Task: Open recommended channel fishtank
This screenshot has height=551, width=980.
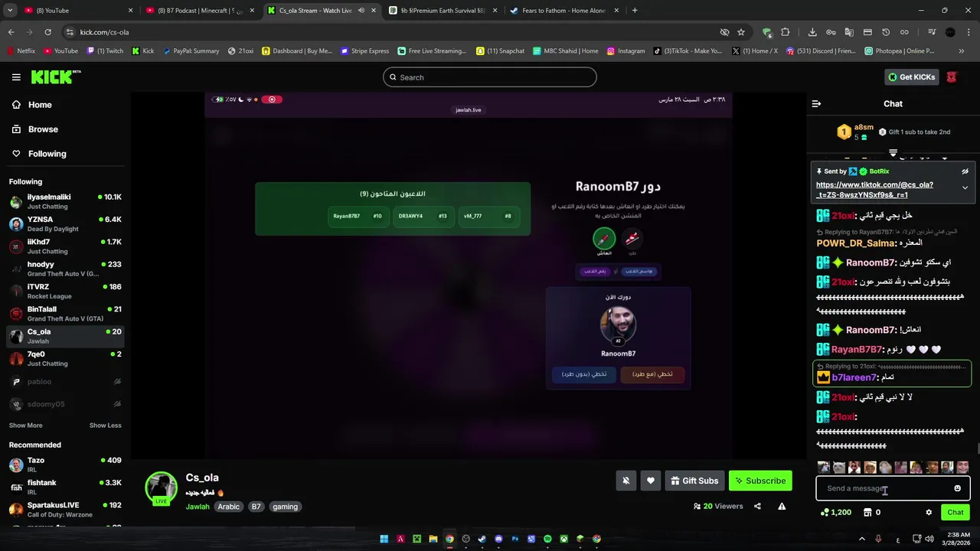Action: click(65, 487)
